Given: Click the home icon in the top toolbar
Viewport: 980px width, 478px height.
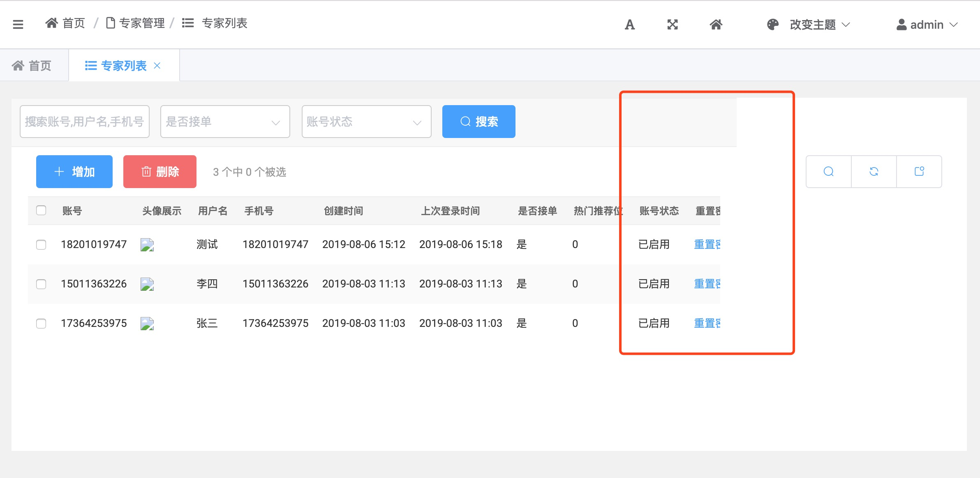Looking at the screenshot, I should click(716, 25).
